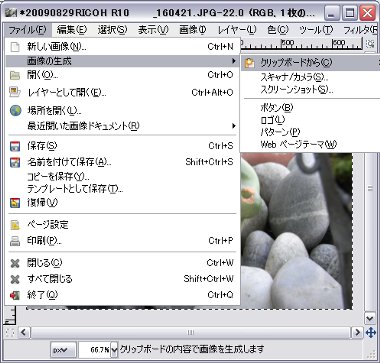380x363 pixels.
Task: Choose 新しい画像(N) from File menu
Action: tap(122, 47)
